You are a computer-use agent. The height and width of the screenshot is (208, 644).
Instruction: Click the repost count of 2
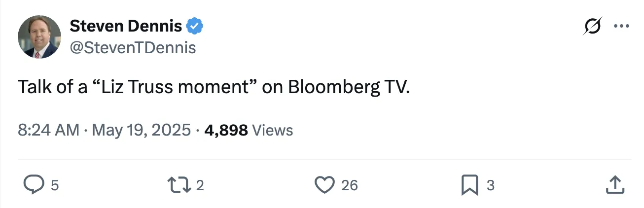click(x=200, y=185)
